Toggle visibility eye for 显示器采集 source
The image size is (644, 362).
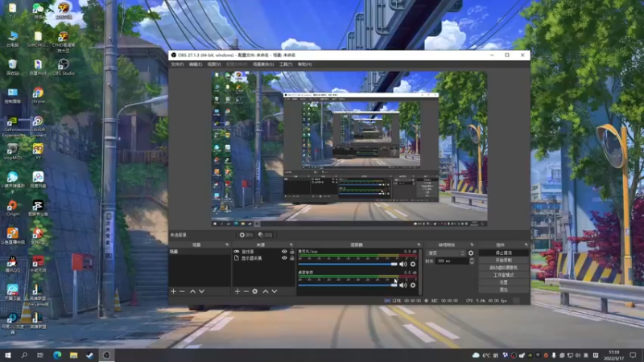[284, 258]
